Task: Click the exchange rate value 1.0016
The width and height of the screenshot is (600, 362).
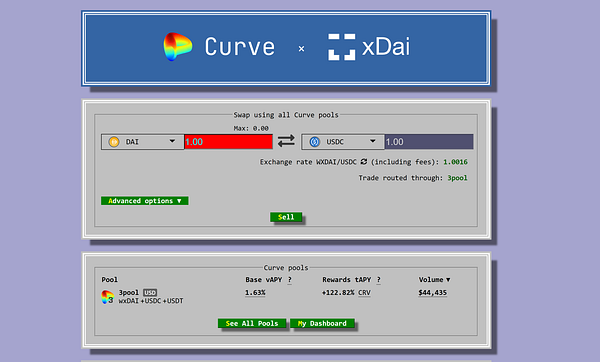Action: coord(455,162)
